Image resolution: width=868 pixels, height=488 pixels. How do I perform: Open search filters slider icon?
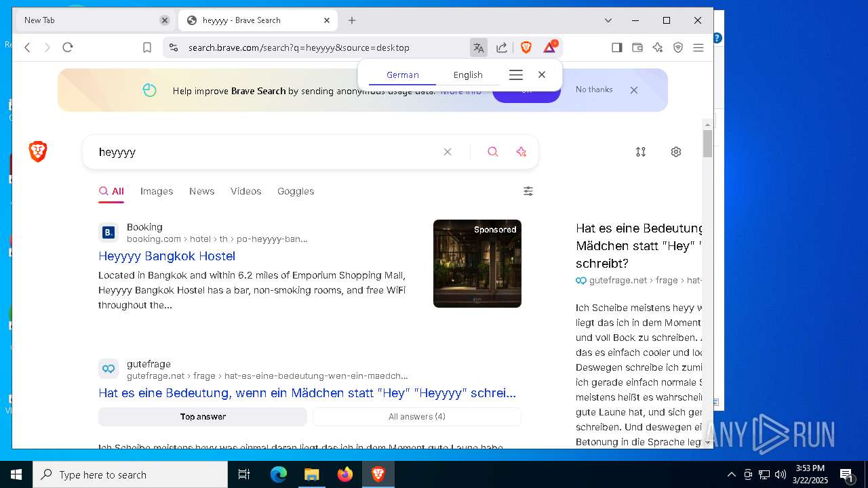click(x=528, y=191)
